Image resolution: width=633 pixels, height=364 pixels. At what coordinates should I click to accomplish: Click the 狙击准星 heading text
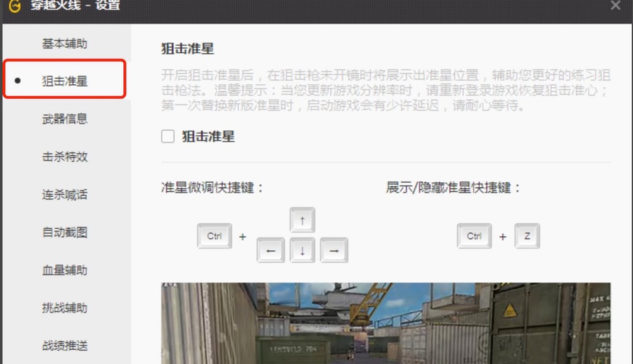click(x=188, y=48)
